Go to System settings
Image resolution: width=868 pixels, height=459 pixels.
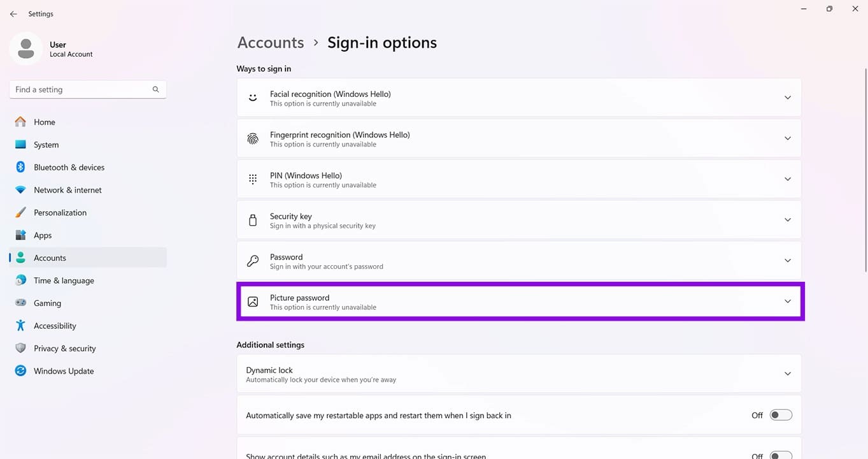(x=88, y=145)
